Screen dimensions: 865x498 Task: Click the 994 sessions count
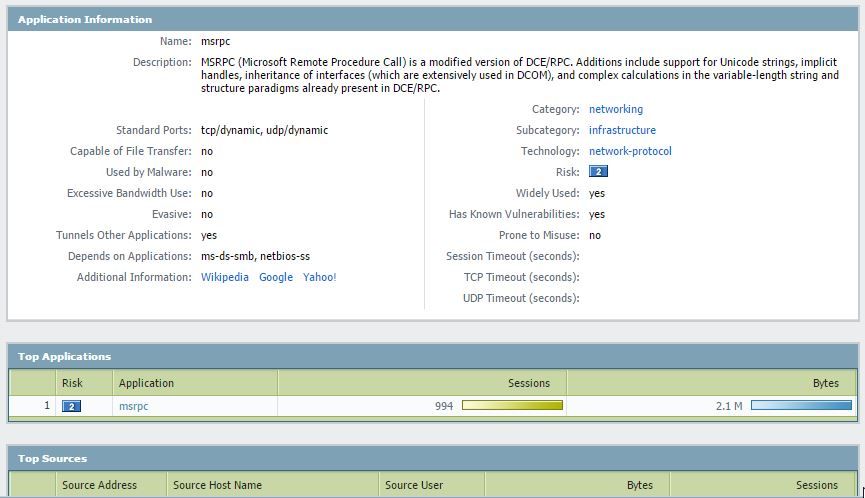point(444,406)
